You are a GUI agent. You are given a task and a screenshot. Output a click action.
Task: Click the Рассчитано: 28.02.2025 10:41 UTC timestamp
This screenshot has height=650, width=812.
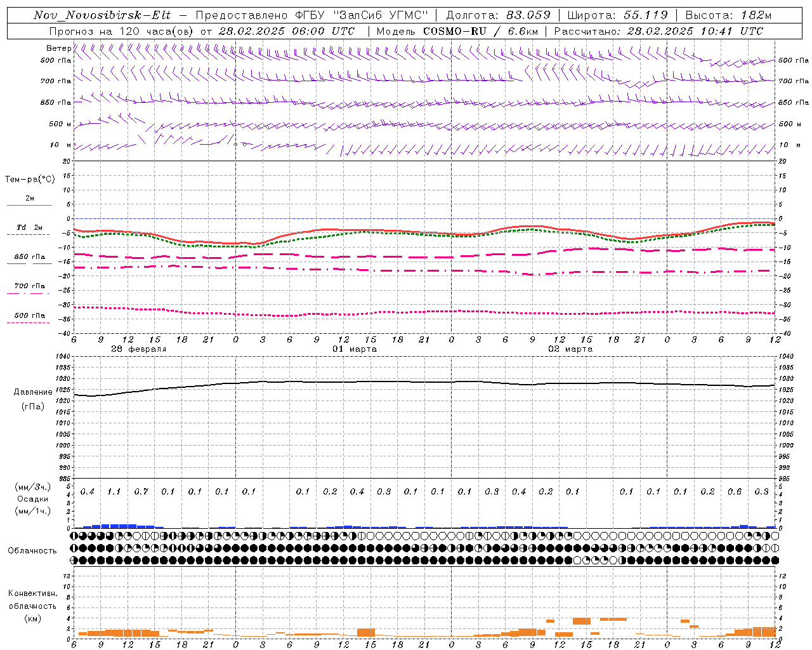tap(658, 31)
